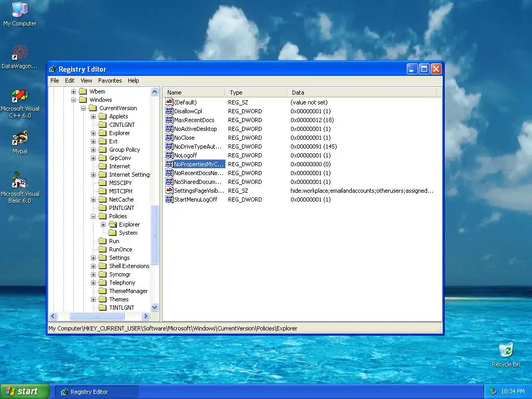Screen dimensions: 532x399
Task: Click the data value 0x00000012 (18)
Action: tap(312, 120)
